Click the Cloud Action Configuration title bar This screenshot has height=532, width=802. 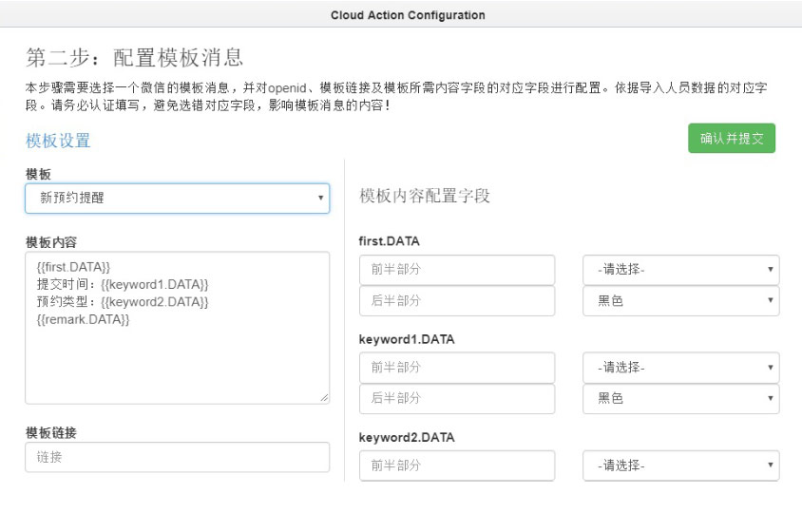point(401,14)
